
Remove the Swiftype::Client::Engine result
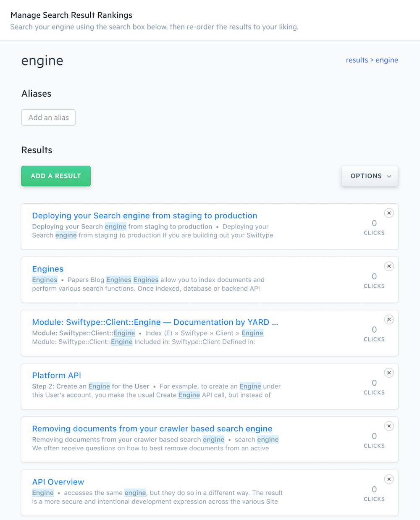pos(389,320)
